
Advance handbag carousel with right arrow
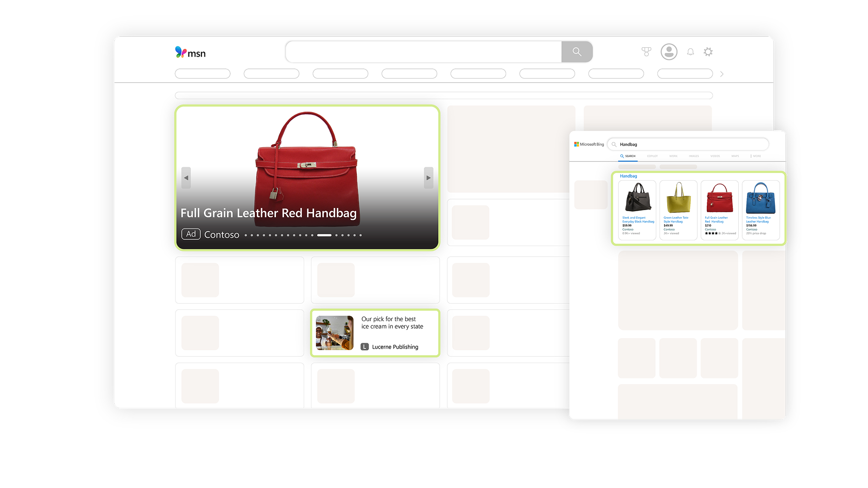click(x=428, y=178)
